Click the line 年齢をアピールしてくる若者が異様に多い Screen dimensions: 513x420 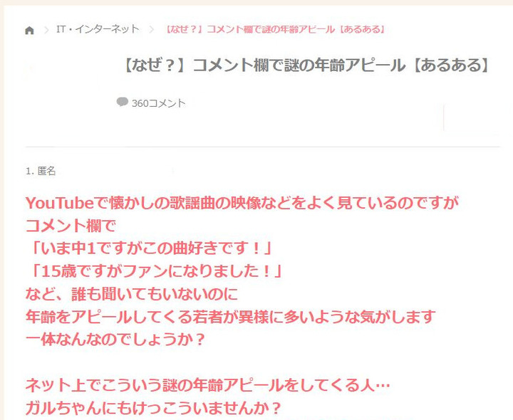click(231, 317)
